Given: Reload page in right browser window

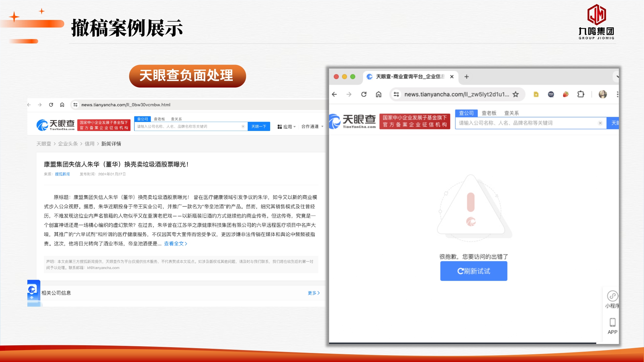Looking at the screenshot, I should click(364, 94).
